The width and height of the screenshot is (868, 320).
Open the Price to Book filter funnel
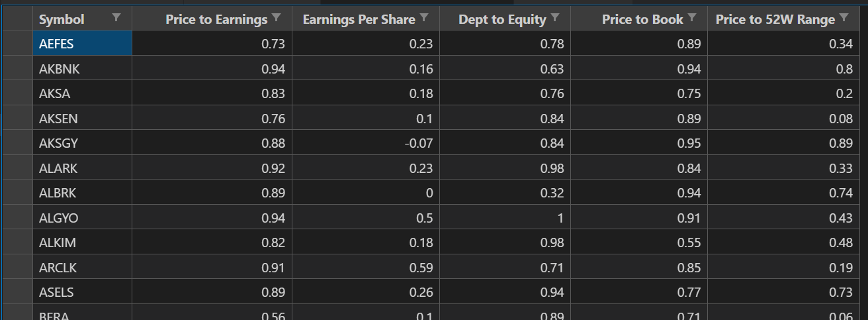[x=692, y=17]
